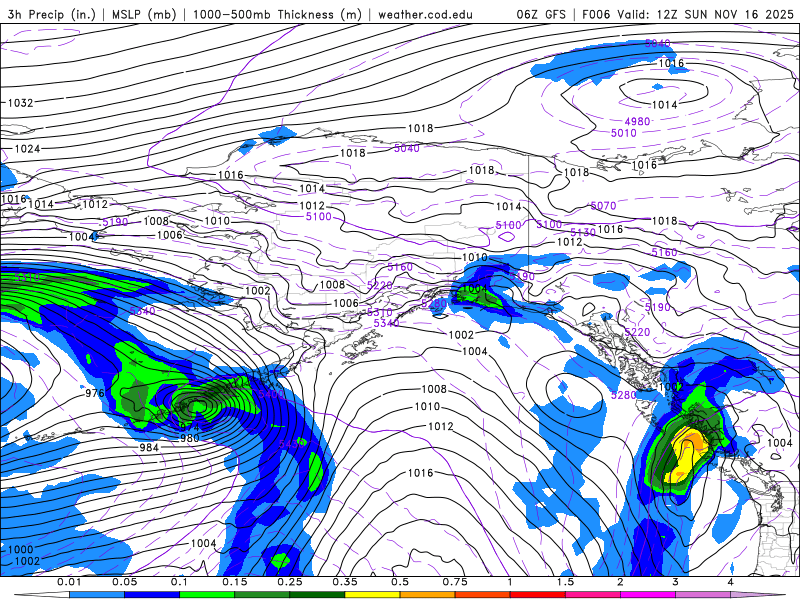Click the magenta 2 inch legend swatch
The height and width of the screenshot is (600, 800).
[648, 595]
